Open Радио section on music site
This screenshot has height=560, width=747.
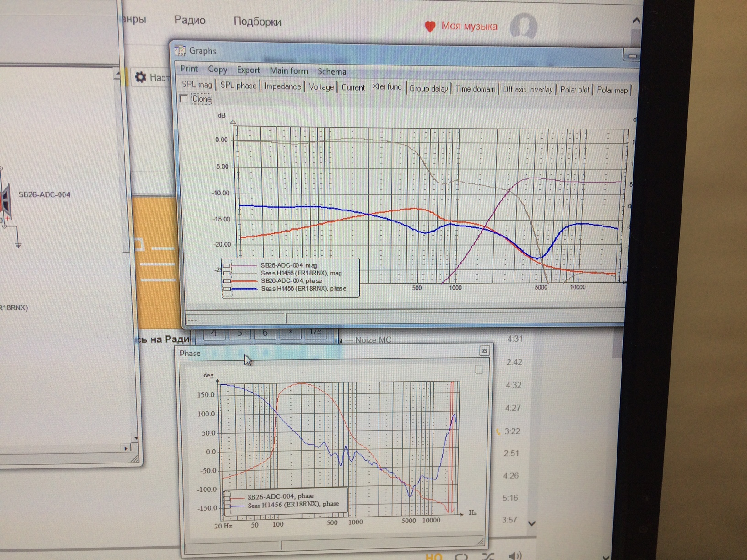coord(190,20)
